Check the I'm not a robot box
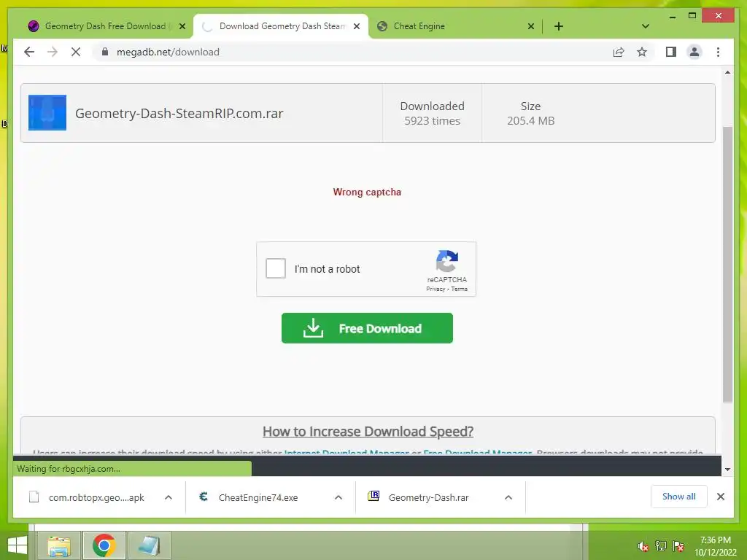The height and width of the screenshot is (560, 747). click(275, 268)
